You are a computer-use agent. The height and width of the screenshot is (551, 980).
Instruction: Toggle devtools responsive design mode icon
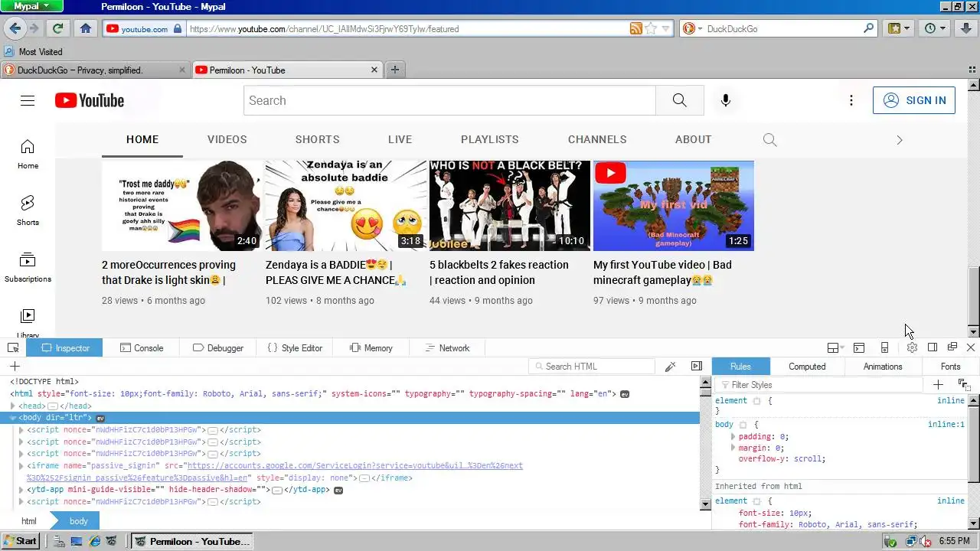(884, 347)
